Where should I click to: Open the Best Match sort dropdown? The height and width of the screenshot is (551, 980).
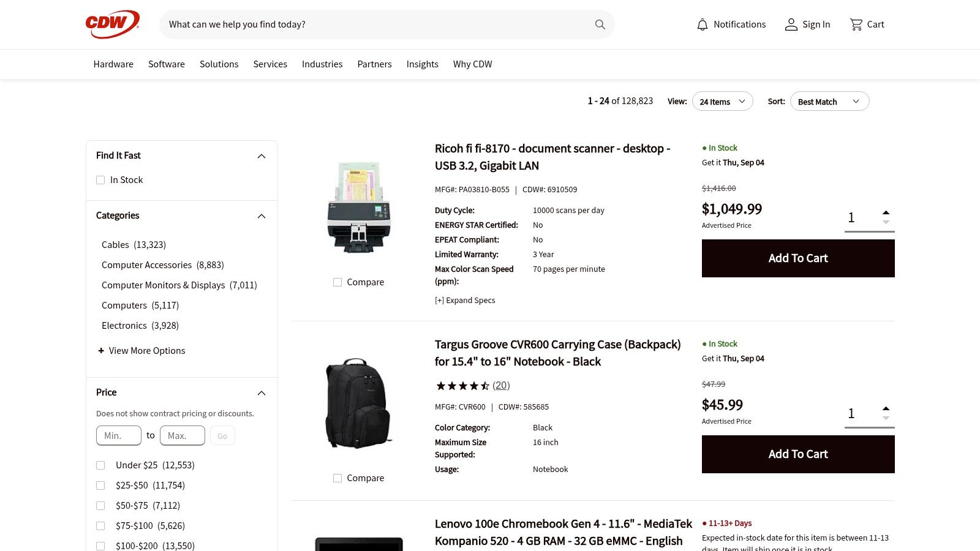click(x=829, y=101)
